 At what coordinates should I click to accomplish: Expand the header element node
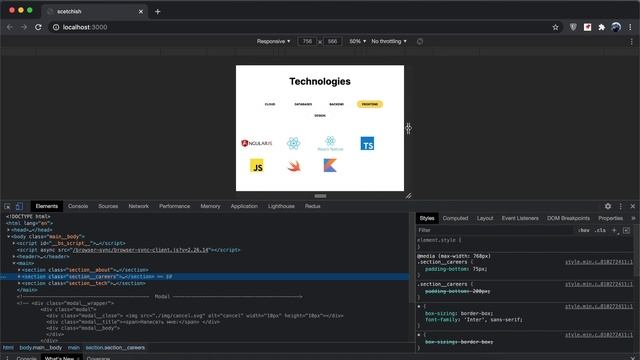click(14, 257)
